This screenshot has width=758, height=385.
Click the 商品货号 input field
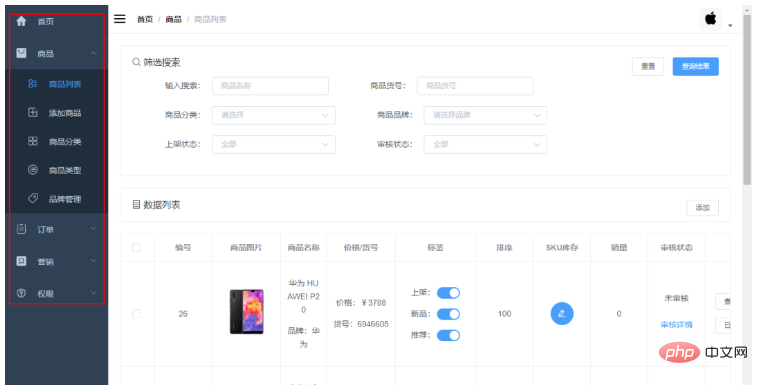pos(475,86)
